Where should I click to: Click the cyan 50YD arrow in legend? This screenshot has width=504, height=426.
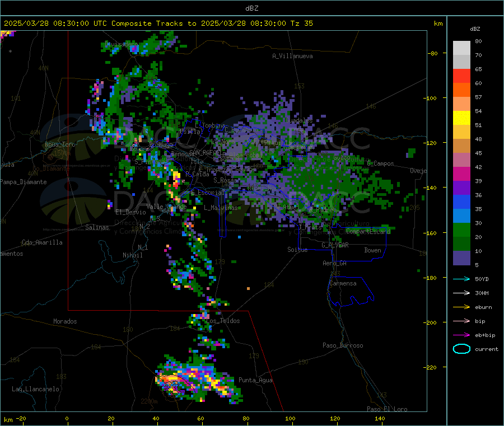coord(461,279)
